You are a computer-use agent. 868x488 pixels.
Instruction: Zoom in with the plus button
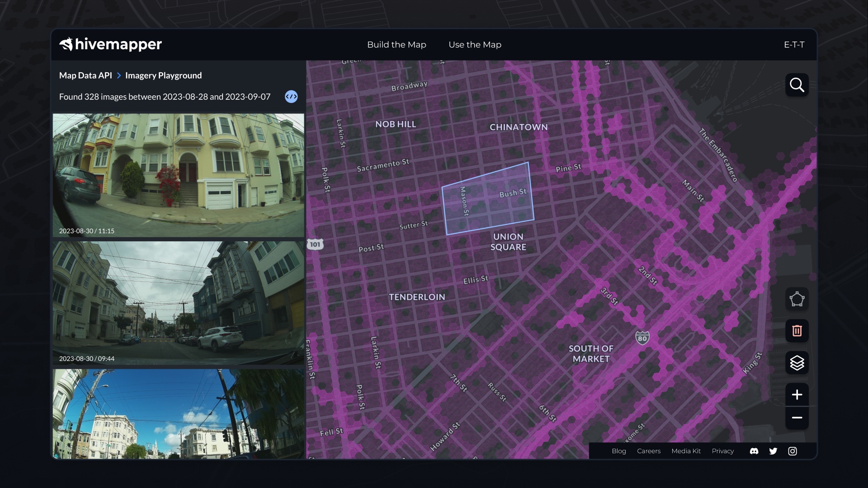point(797,394)
